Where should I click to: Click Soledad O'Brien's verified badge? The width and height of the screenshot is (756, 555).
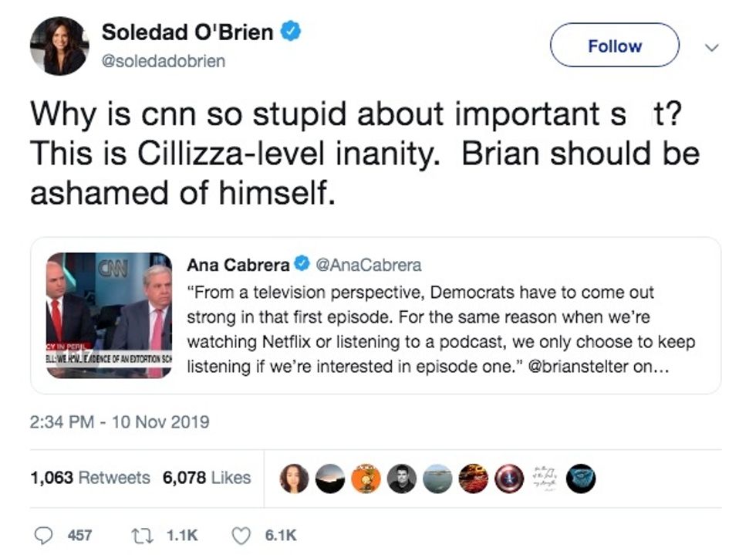(290, 32)
